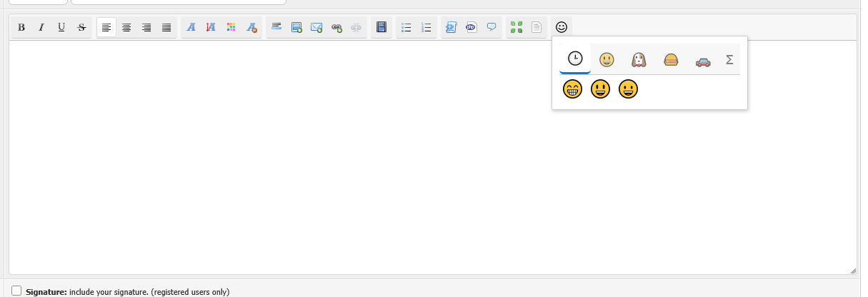The height and width of the screenshot is (297, 868).
Task: Open the font name option
Action: [191, 28]
